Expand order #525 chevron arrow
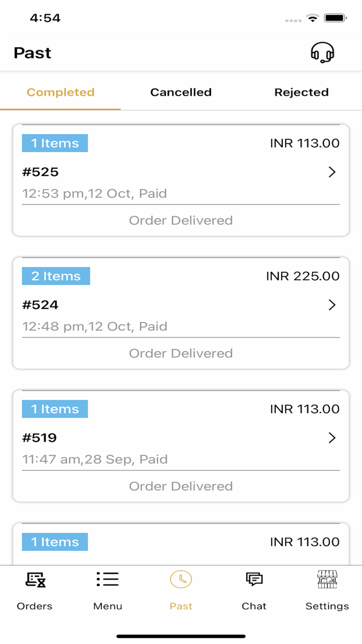The image size is (362, 644). [x=332, y=172]
